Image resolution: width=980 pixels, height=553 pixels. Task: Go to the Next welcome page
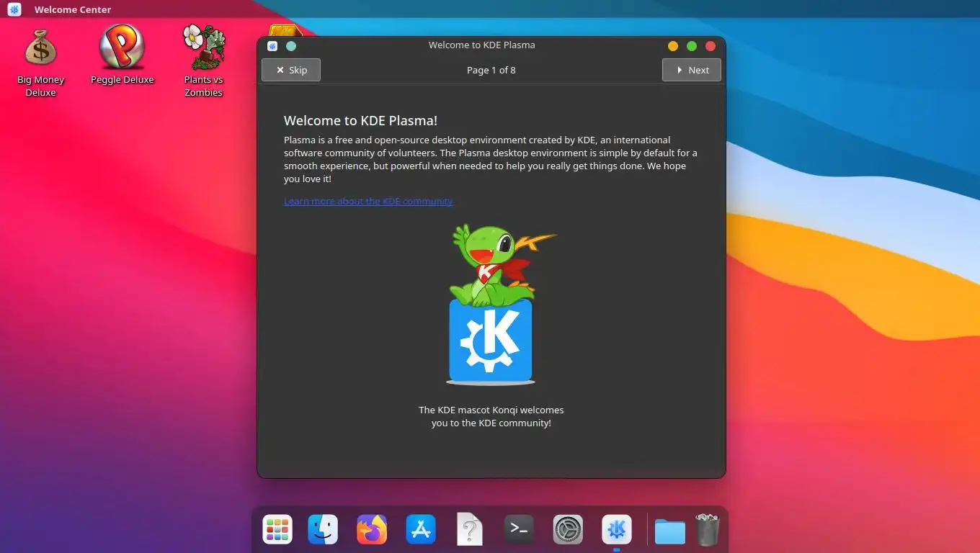[692, 70]
